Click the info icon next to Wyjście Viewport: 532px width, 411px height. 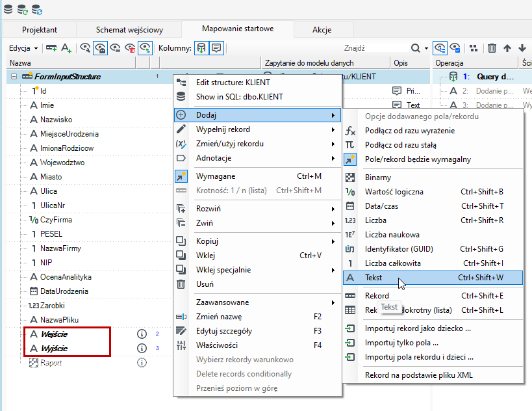pyautogui.click(x=142, y=348)
